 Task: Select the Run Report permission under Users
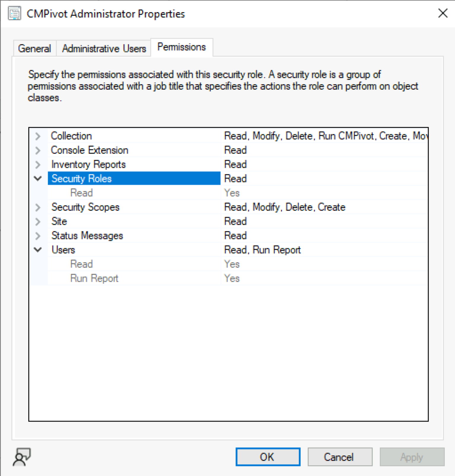pyautogui.click(x=94, y=278)
